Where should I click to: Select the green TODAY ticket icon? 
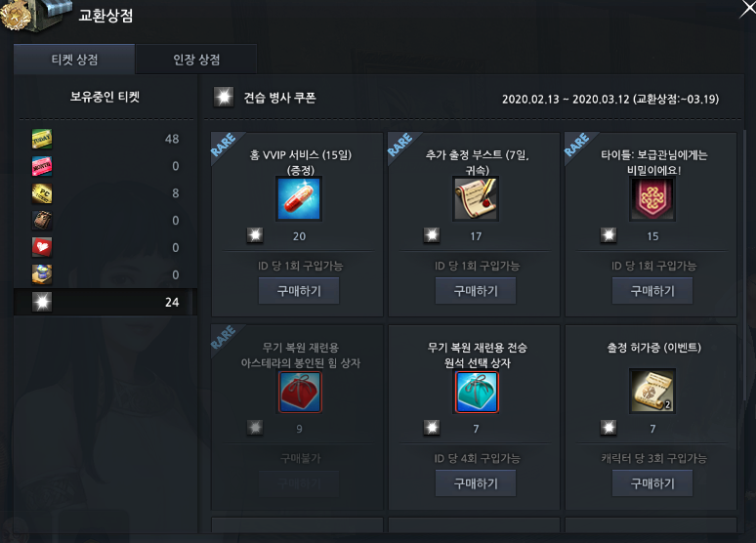42,139
